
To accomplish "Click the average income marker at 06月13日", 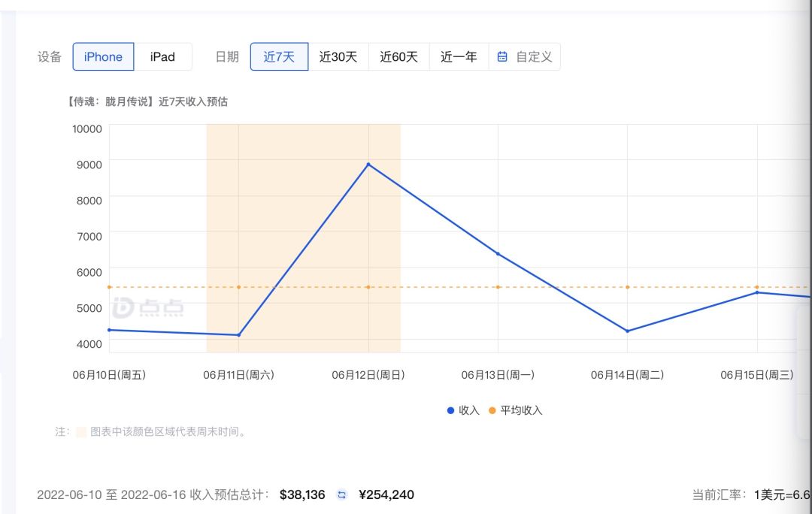I will [498, 287].
